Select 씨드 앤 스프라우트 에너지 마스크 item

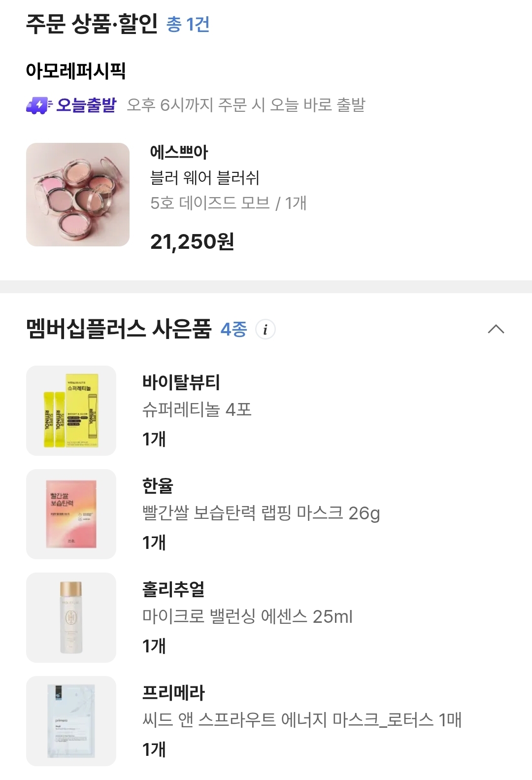[x=301, y=720]
